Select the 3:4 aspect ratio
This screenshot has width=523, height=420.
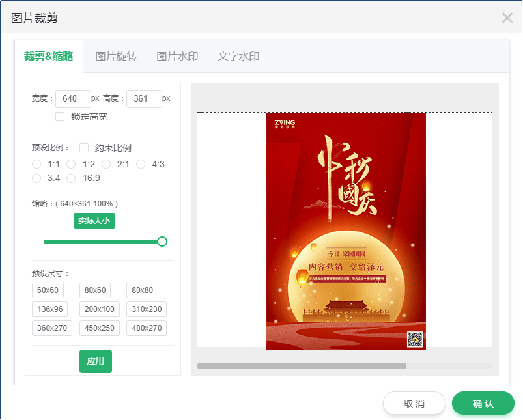(x=36, y=178)
